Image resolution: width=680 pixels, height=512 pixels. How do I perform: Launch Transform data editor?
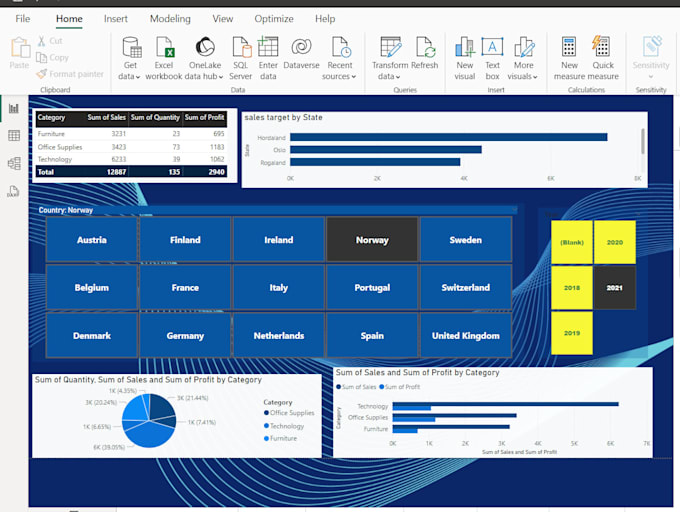coord(390,58)
